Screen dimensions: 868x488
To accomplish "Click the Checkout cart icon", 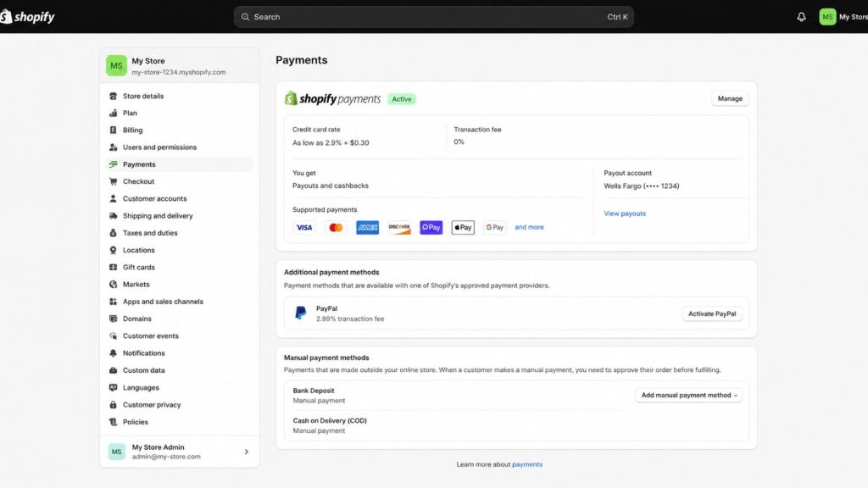I will pos(113,181).
